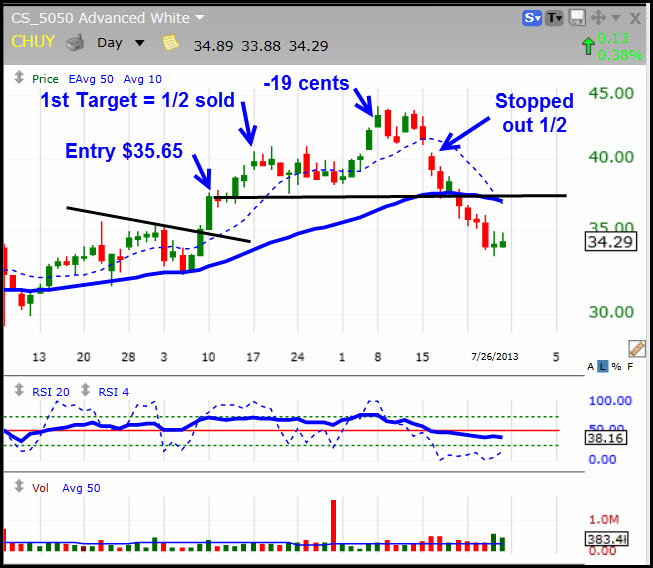Screen dimensions: 653x568
Task: Click the Avg 10 indicator label
Action: pyautogui.click(x=142, y=79)
